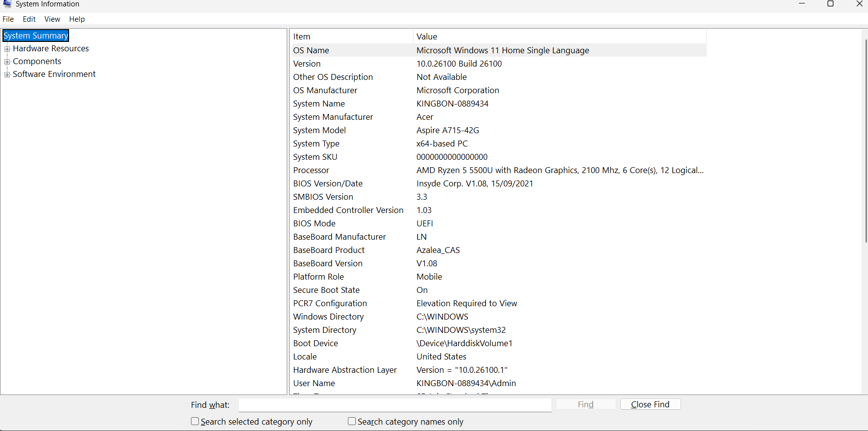This screenshot has width=868, height=431.
Task: Select the SMBIOS Version row
Action: click(x=499, y=197)
